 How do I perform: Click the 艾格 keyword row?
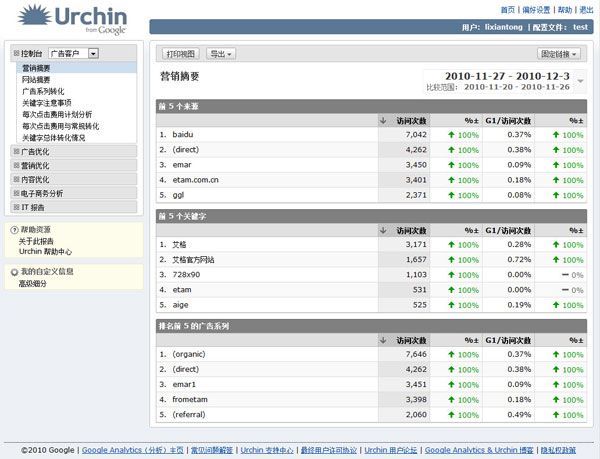click(371, 244)
